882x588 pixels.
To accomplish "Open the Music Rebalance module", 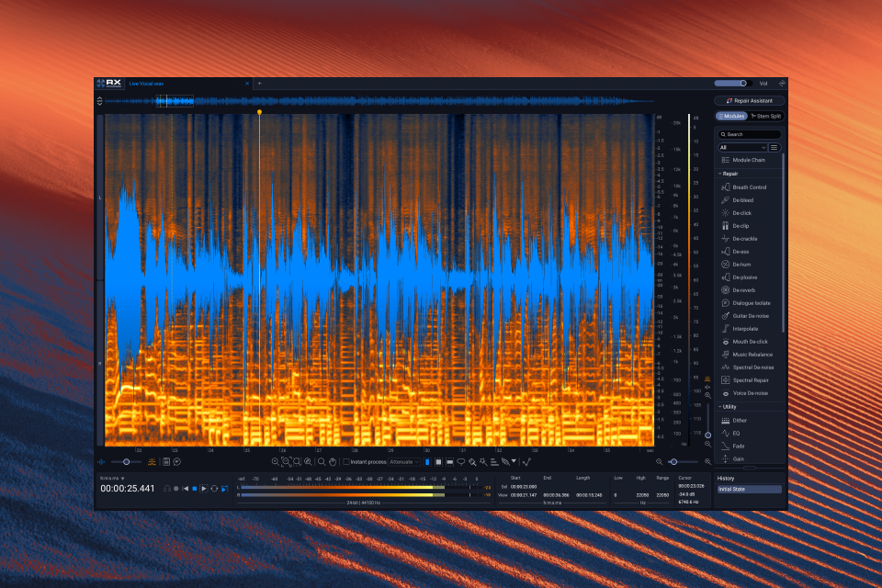I will 749,355.
